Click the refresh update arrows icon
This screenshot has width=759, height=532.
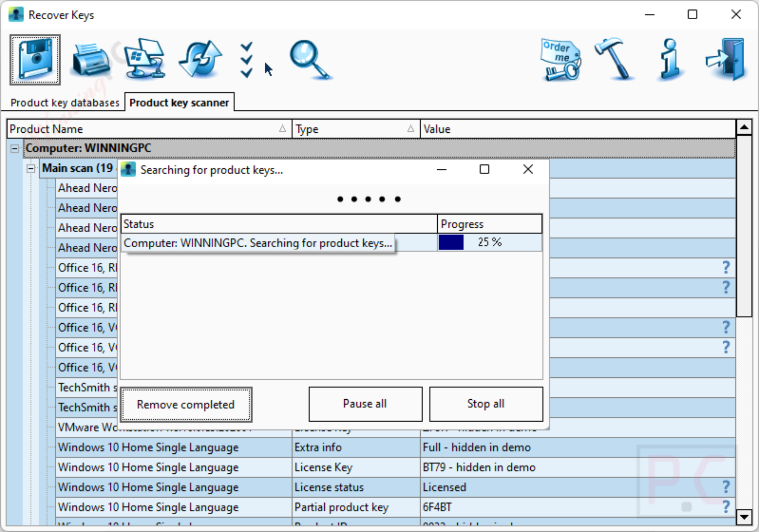pyautogui.click(x=200, y=59)
